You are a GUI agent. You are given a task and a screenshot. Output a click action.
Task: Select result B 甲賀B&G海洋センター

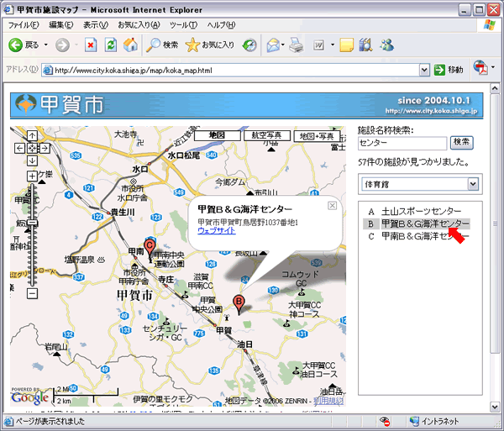pos(417,223)
